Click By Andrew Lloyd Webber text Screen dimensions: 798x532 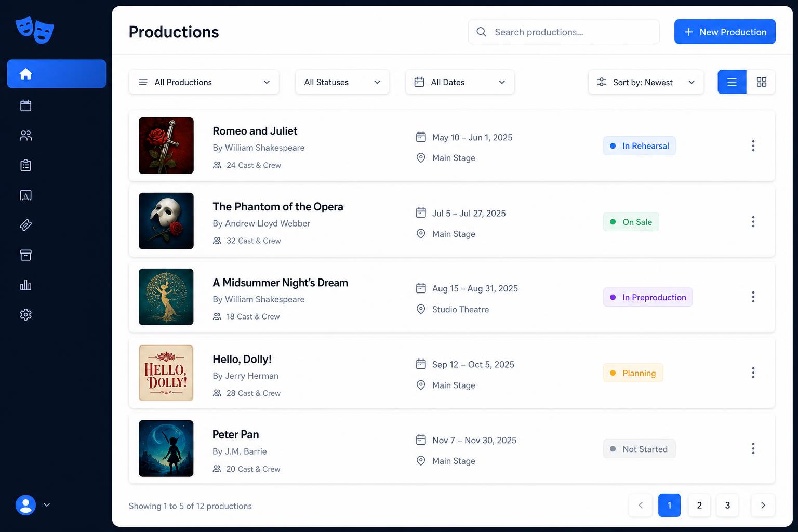[261, 223]
